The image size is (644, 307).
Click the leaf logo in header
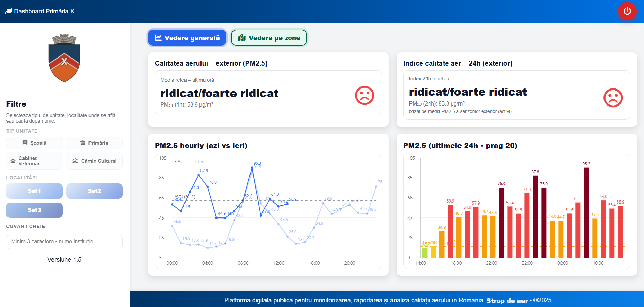tap(9, 11)
